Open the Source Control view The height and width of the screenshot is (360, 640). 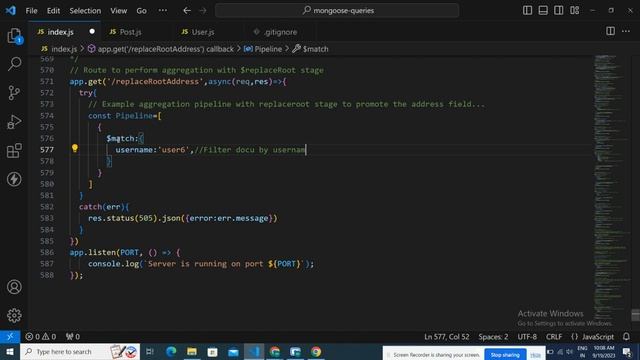[x=14, y=93]
